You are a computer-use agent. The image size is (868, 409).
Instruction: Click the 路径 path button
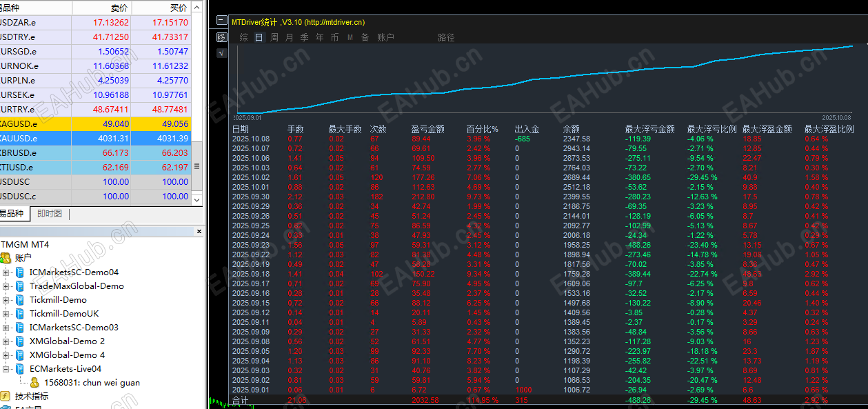coord(446,37)
